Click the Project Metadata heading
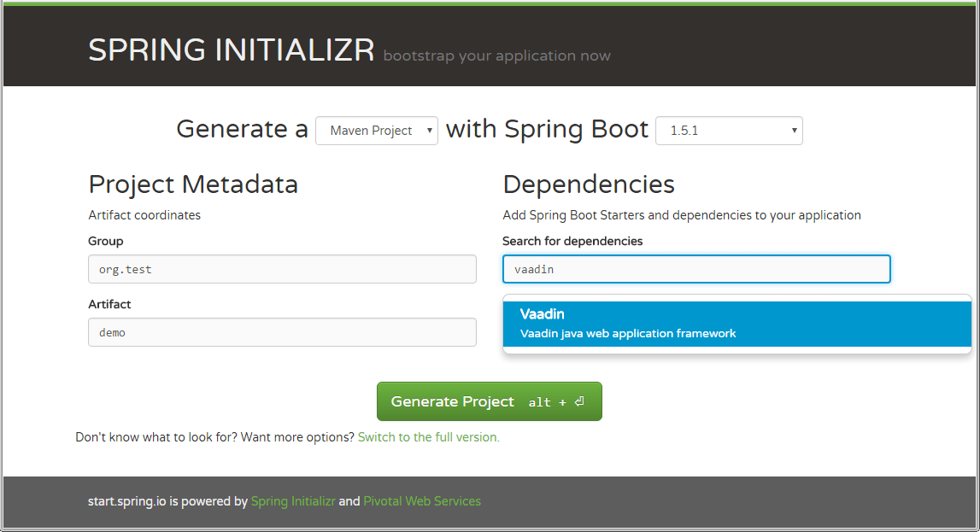Screen dimensions: 980x532 (x=193, y=184)
